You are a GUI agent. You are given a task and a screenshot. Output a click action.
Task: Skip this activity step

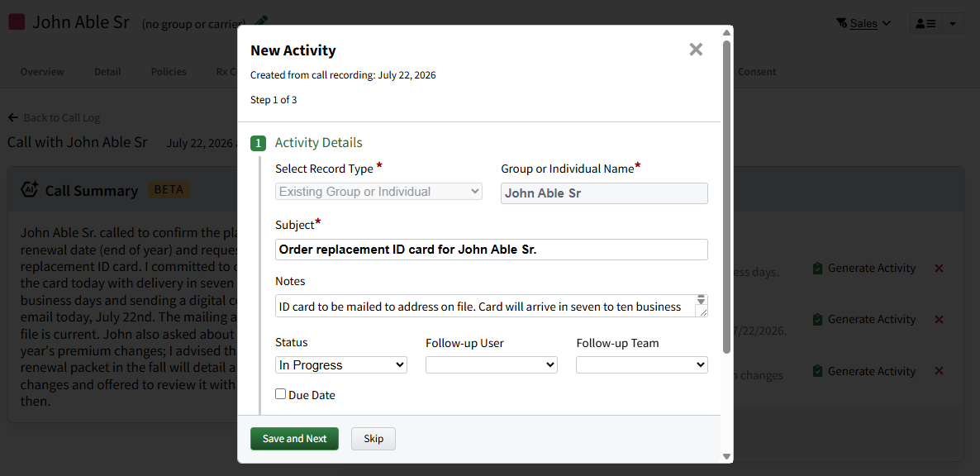pyautogui.click(x=373, y=439)
